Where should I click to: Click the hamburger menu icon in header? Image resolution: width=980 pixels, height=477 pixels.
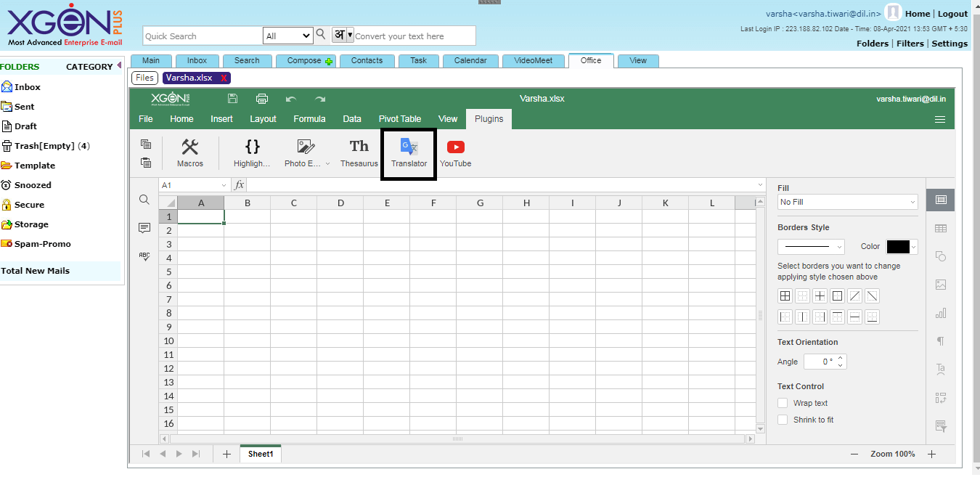(940, 119)
